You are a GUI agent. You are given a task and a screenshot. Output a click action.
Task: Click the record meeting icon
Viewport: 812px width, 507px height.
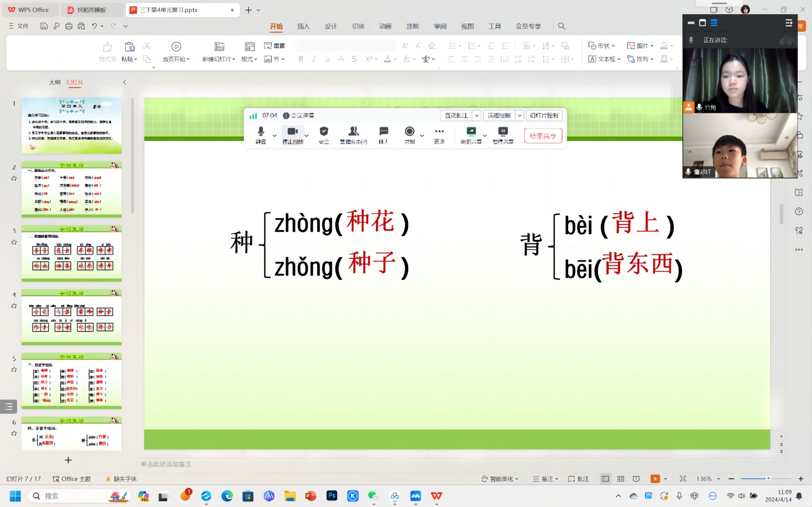409,135
